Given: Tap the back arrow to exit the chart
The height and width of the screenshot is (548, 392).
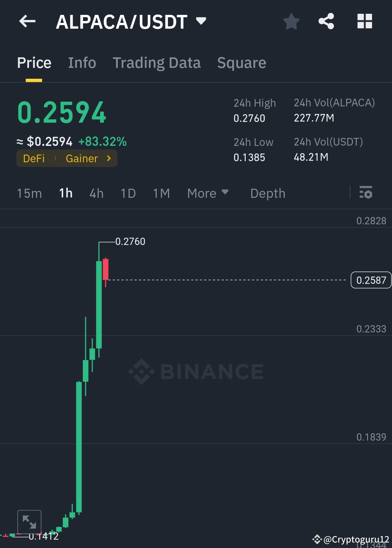Looking at the screenshot, I should [26, 21].
